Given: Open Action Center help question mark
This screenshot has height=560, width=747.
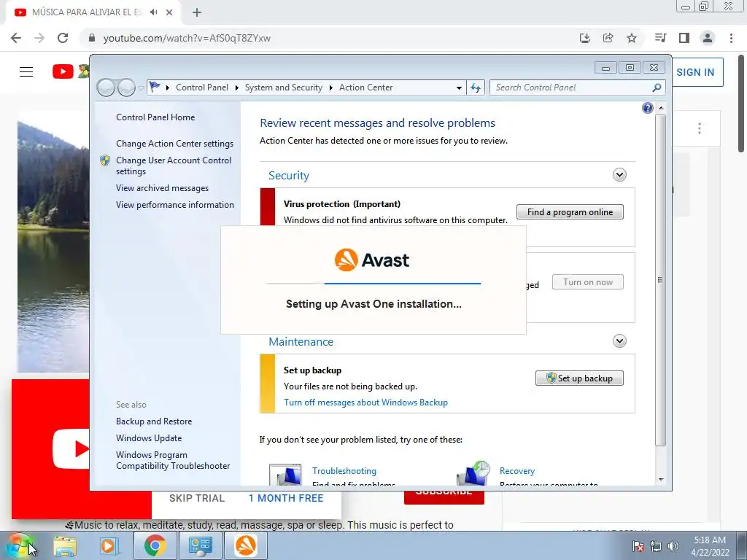Looking at the screenshot, I should tap(648, 108).
